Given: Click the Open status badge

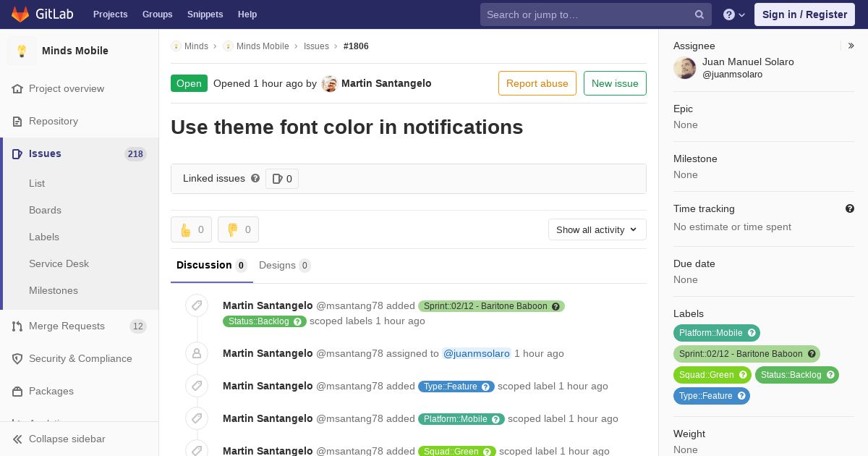Looking at the screenshot, I should (x=189, y=83).
